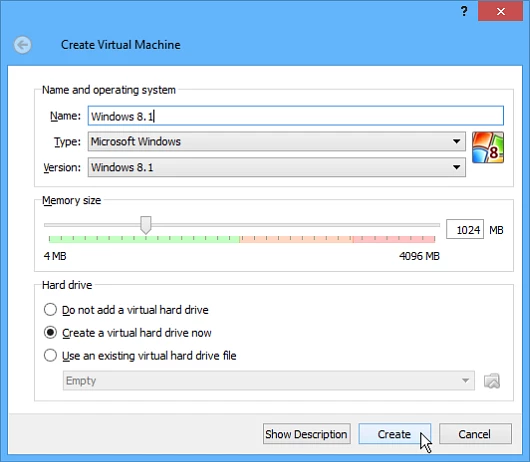
Task: Click the Name and operating system label
Action: [x=109, y=90]
